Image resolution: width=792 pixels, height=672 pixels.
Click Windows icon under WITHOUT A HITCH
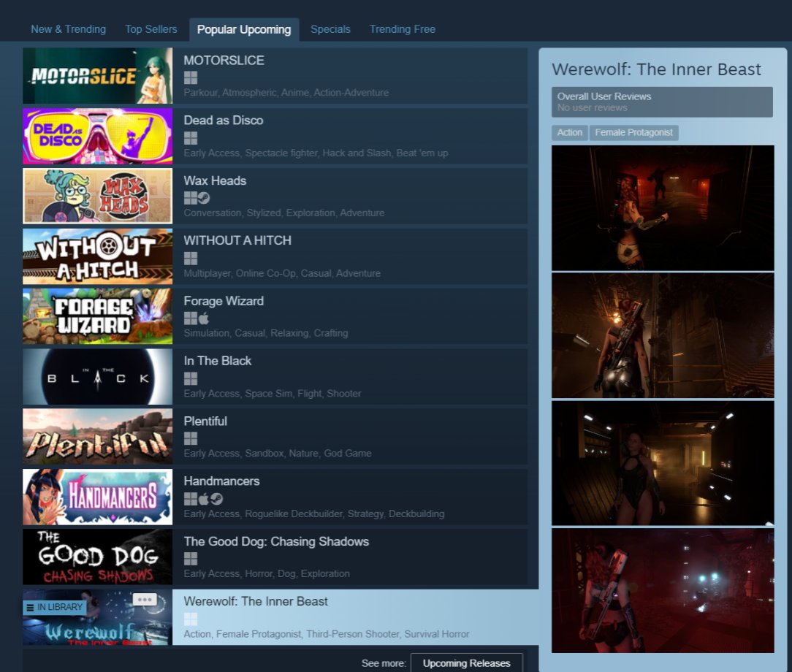[x=191, y=258]
